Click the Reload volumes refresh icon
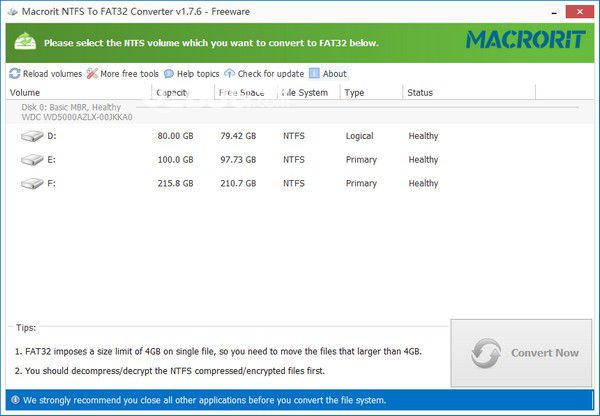 pos(15,73)
